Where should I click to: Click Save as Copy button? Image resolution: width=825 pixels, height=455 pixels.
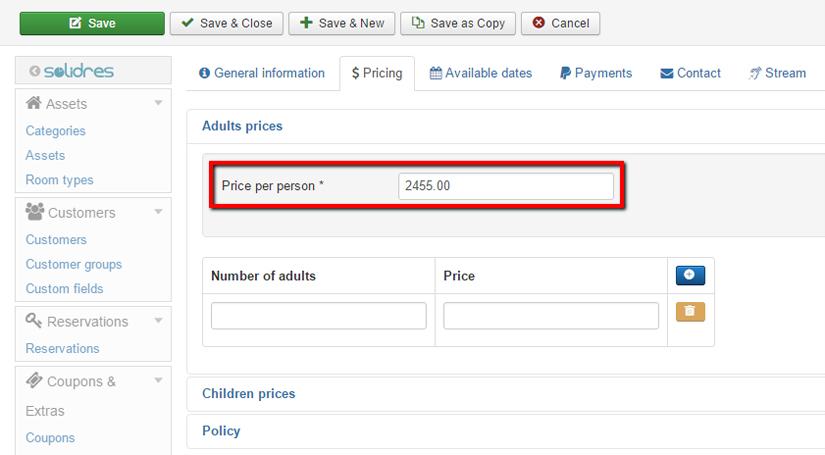(458, 23)
